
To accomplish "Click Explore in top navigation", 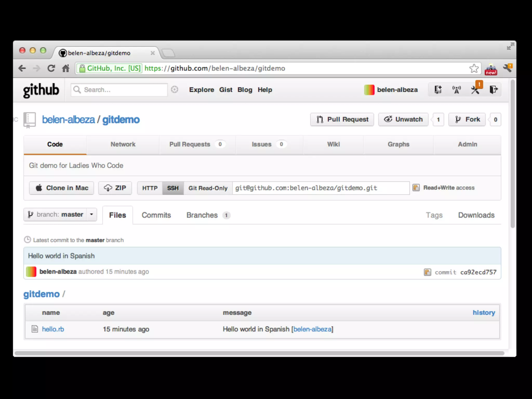I will 202,90.
